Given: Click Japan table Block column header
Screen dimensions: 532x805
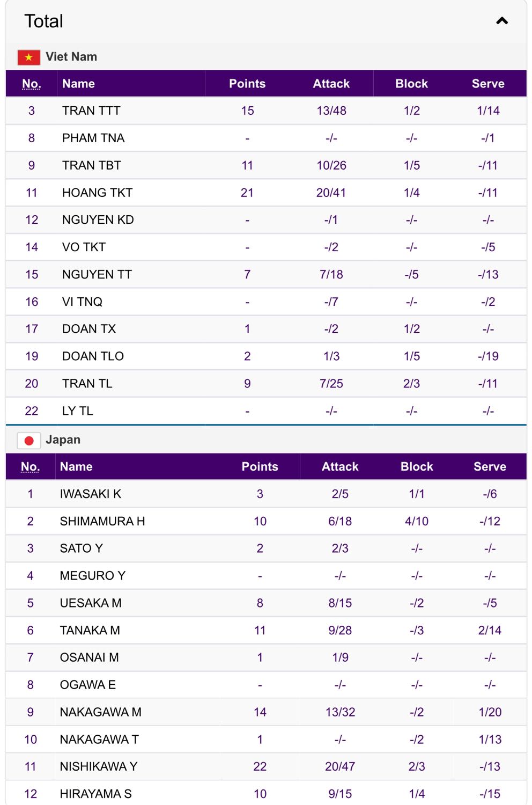Looking at the screenshot, I should coord(417,467).
